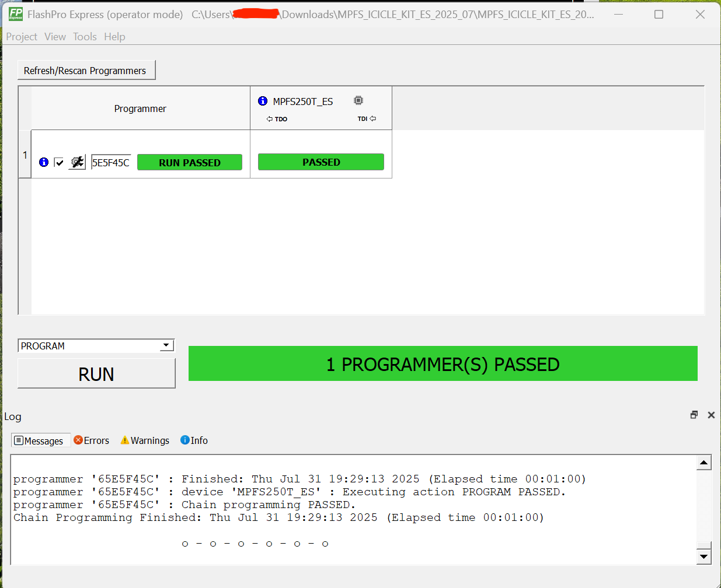
Task: Switch to the Warnings log tab
Action: point(145,440)
